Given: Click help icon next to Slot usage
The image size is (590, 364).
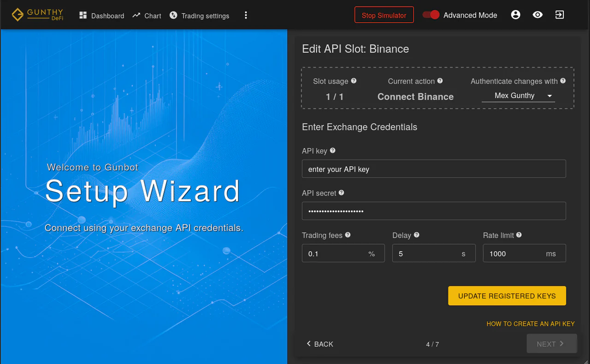Looking at the screenshot, I should click(354, 81).
